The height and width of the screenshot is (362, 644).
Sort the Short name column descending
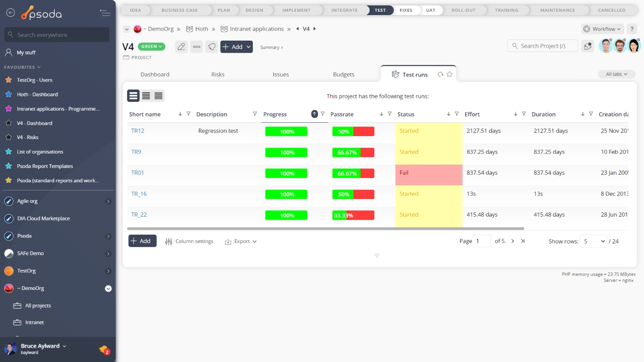(180, 114)
